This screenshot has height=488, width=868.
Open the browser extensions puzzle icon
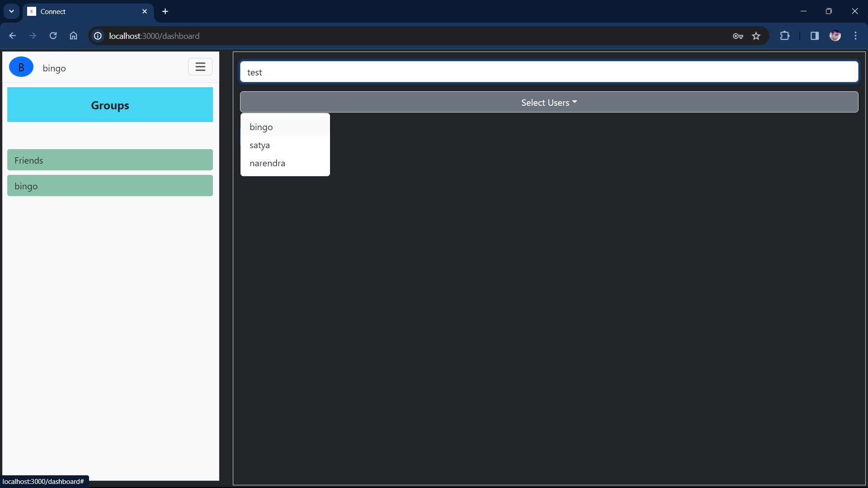click(785, 36)
